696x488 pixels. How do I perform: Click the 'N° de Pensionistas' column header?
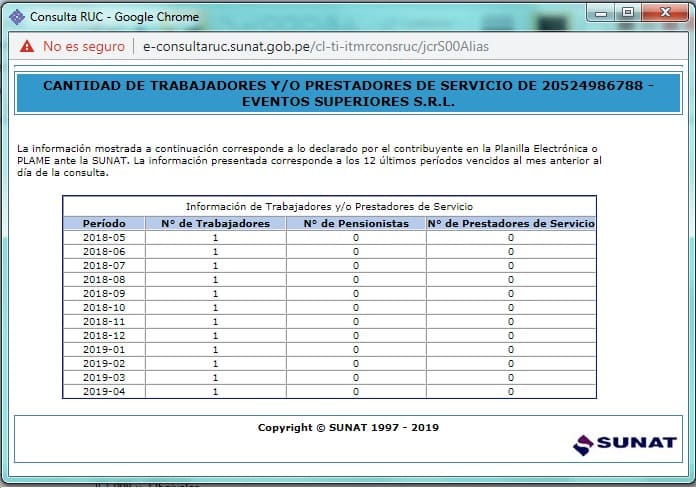[356, 223]
